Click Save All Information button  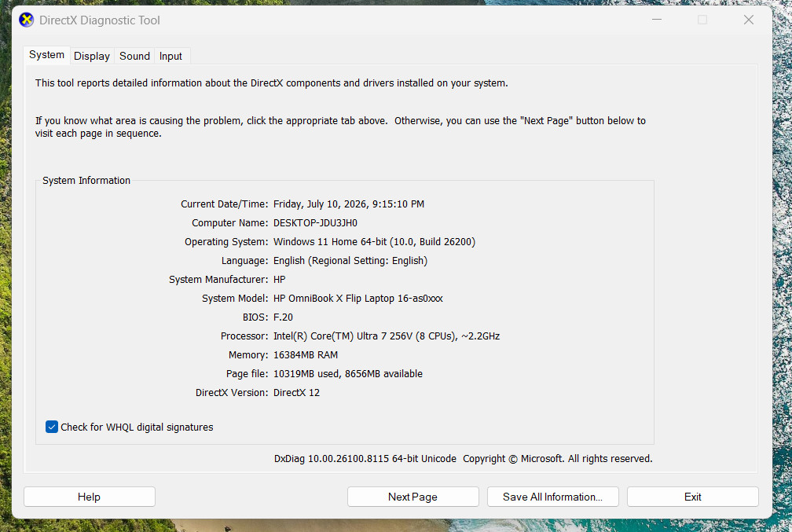point(552,497)
